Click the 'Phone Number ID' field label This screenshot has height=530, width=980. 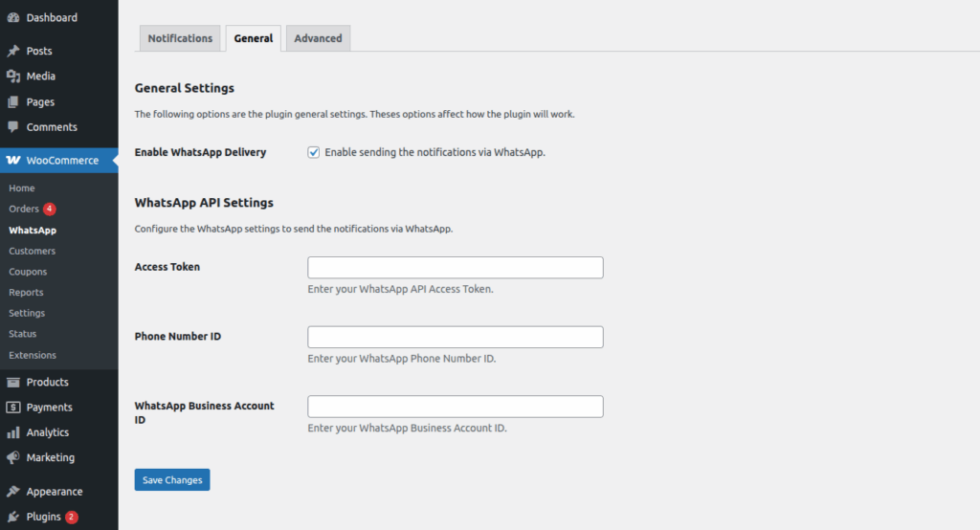coord(177,336)
